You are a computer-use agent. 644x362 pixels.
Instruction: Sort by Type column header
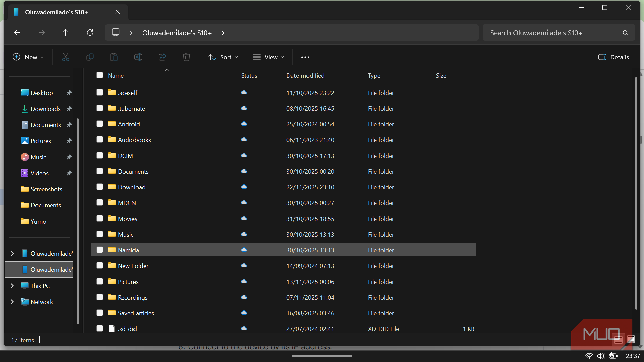tap(399, 76)
